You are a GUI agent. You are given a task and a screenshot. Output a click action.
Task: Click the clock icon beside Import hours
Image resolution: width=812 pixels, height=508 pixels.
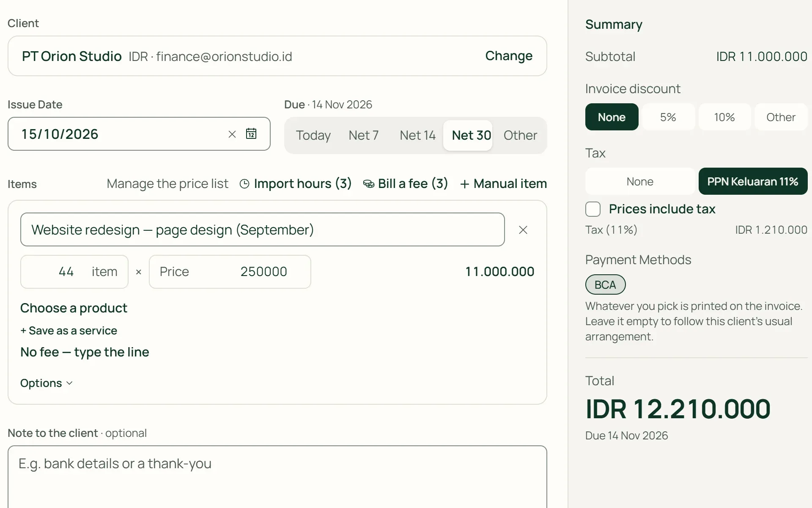point(244,184)
